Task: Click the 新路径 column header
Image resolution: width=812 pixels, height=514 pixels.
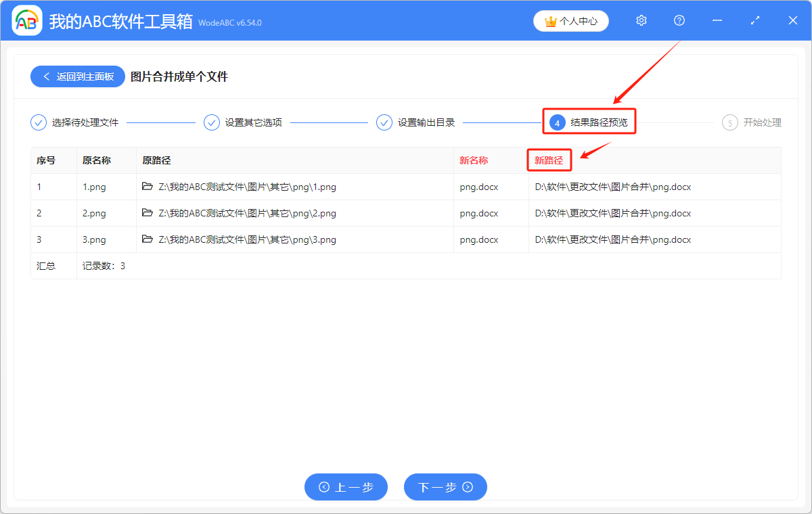Action: pos(549,161)
